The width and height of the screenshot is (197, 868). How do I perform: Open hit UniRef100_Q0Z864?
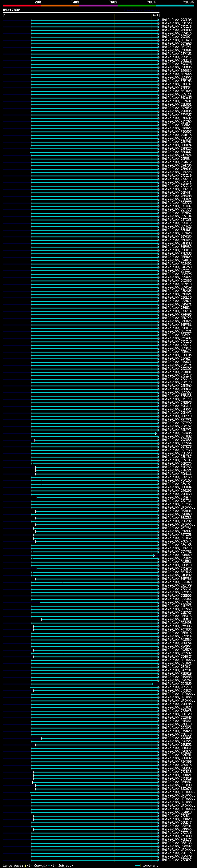[x=176, y=37]
